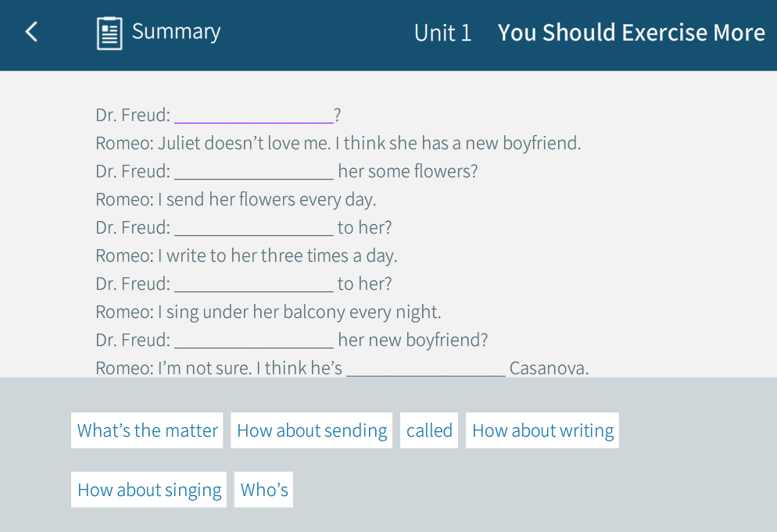Image resolution: width=777 pixels, height=532 pixels.
Task: Select the Unit 1 label
Action: click(442, 33)
